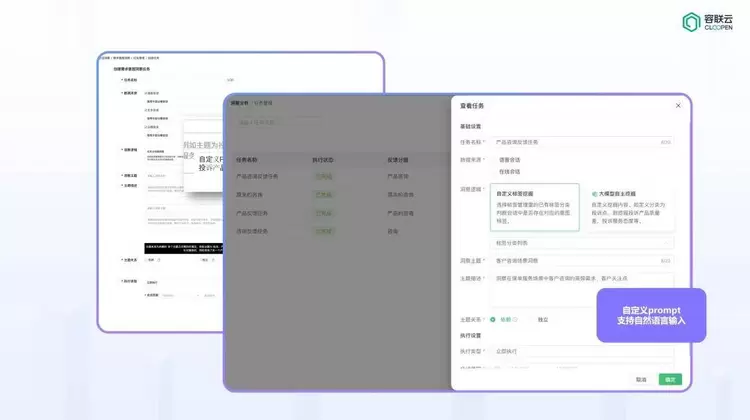750x420 pixels.
Task: Switch to the 洞察分析 tab
Action: click(x=240, y=103)
